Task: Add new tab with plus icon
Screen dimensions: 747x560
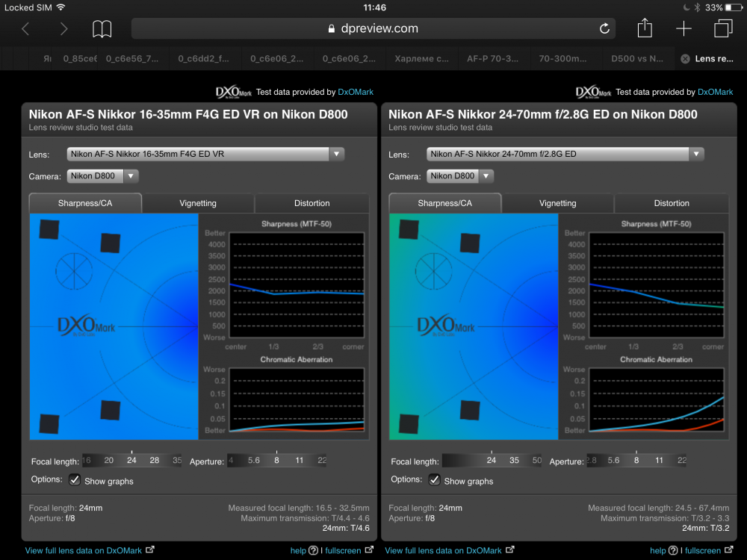Action: 684,28
